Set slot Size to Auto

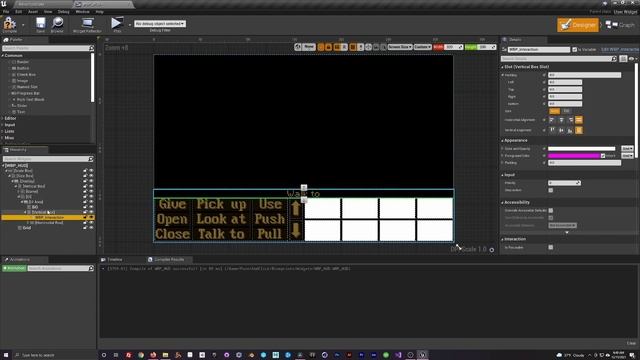coord(554,111)
